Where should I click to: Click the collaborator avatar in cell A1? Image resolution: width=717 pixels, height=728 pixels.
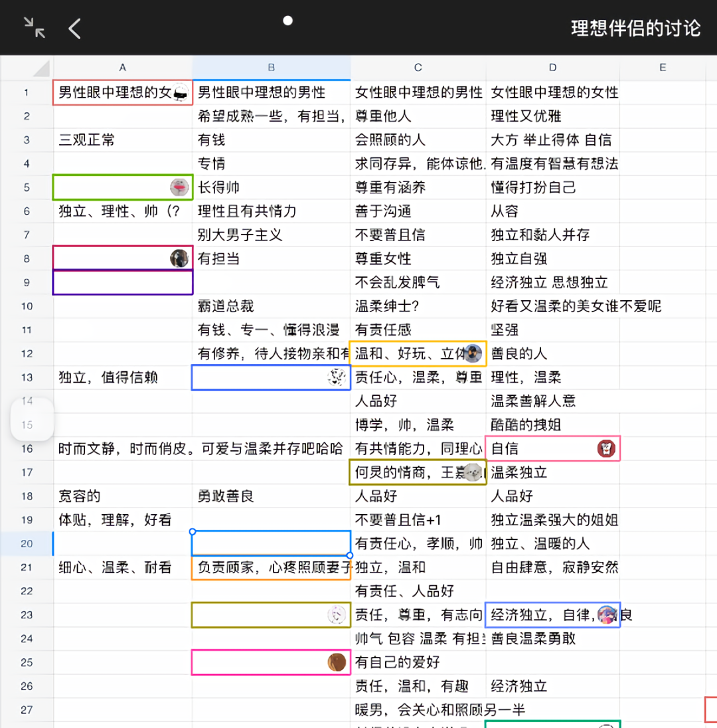(181, 93)
